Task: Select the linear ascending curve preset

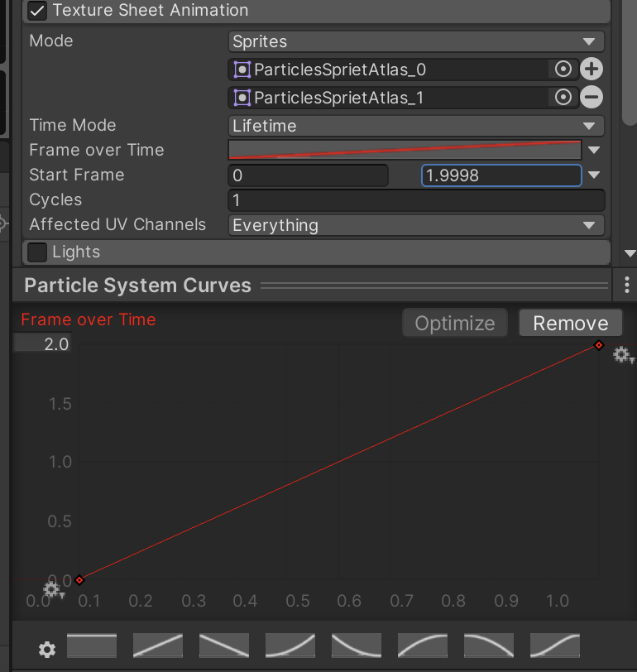Action: coord(158,646)
